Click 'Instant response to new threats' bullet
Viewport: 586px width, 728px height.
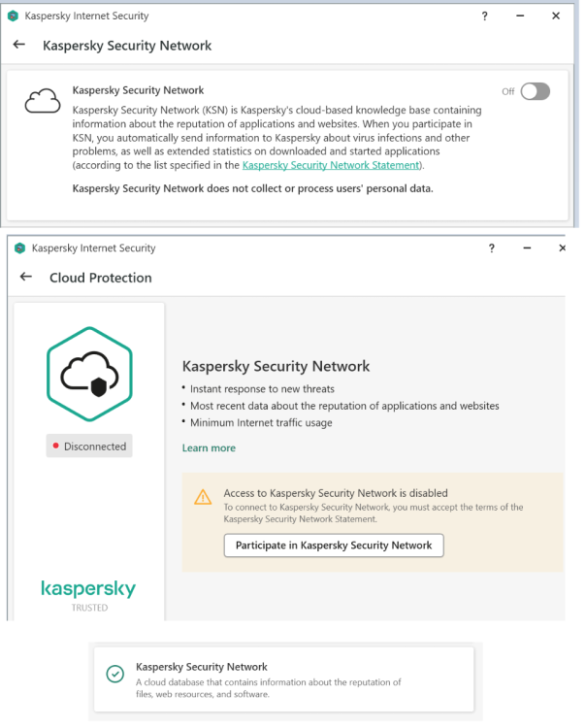[262, 389]
